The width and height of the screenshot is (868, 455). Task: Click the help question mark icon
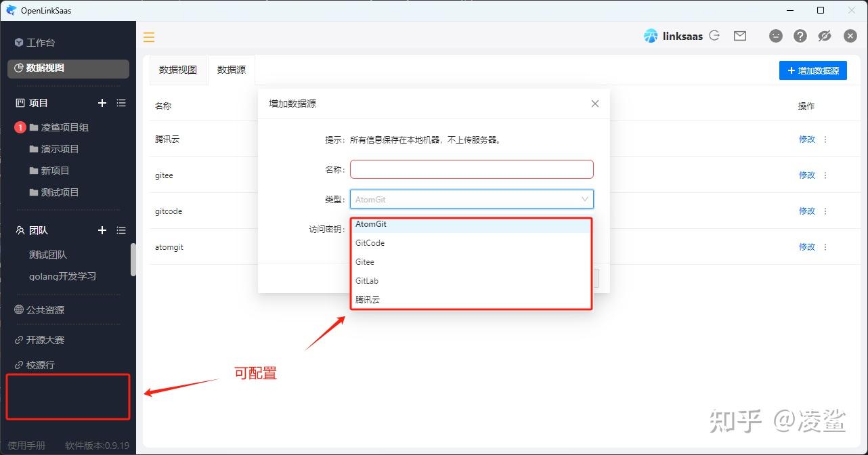pos(800,36)
